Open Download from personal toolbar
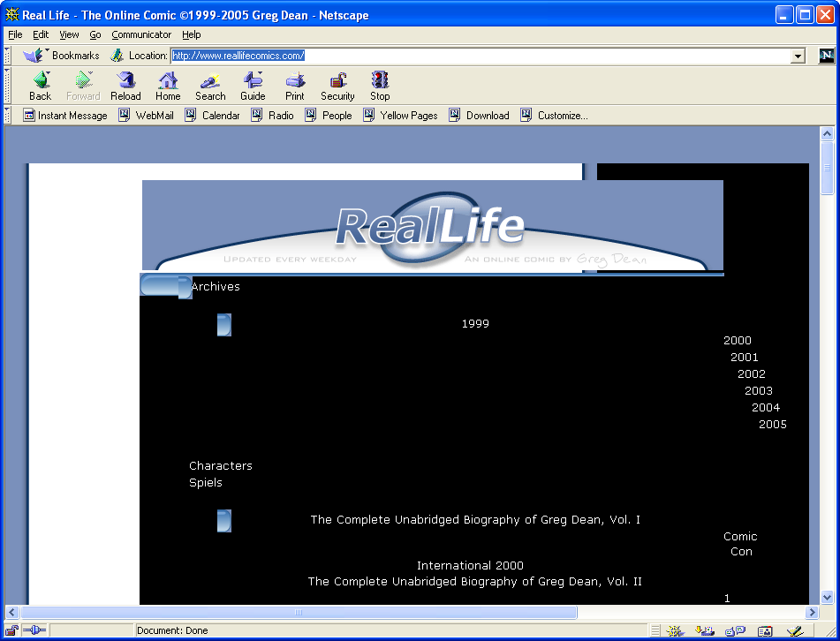 (480, 115)
